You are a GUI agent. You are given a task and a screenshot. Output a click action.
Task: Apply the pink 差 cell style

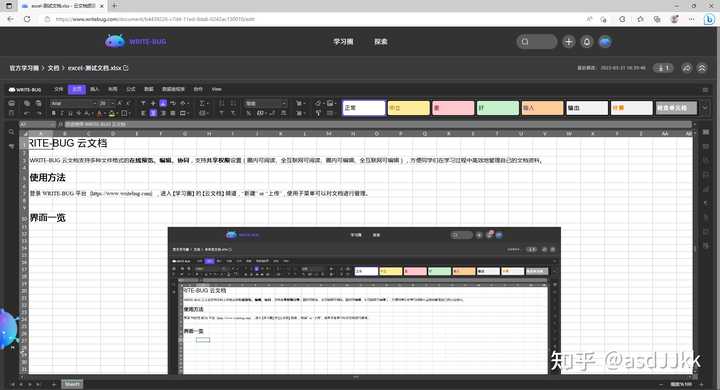click(x=453, y=108)
